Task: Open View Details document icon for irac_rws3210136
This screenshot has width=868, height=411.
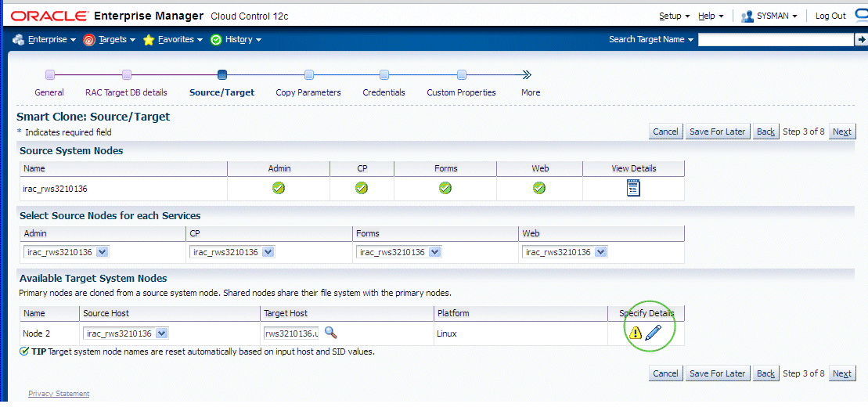Action: pos(633,189)
